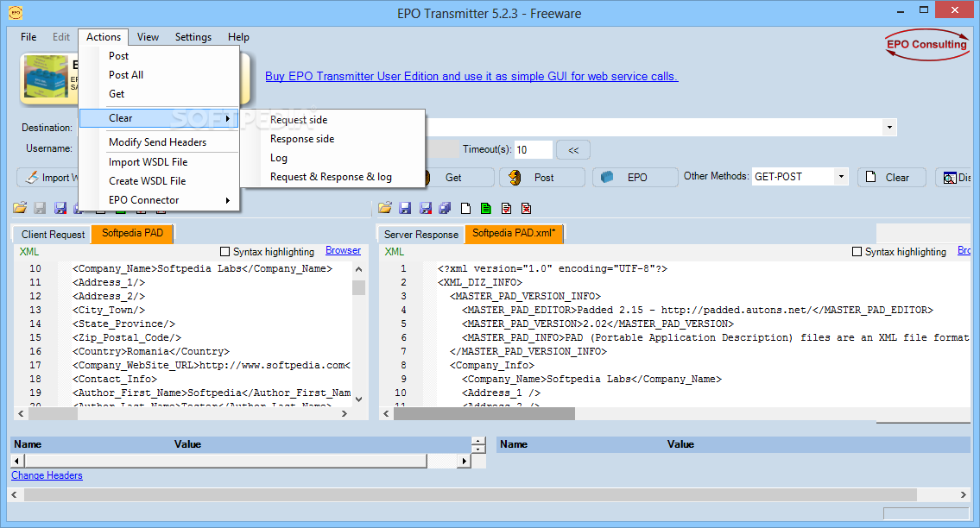Click the Change Headers link
The width and height of the screenshot is (980, 528).
click(x=47, y=475)
